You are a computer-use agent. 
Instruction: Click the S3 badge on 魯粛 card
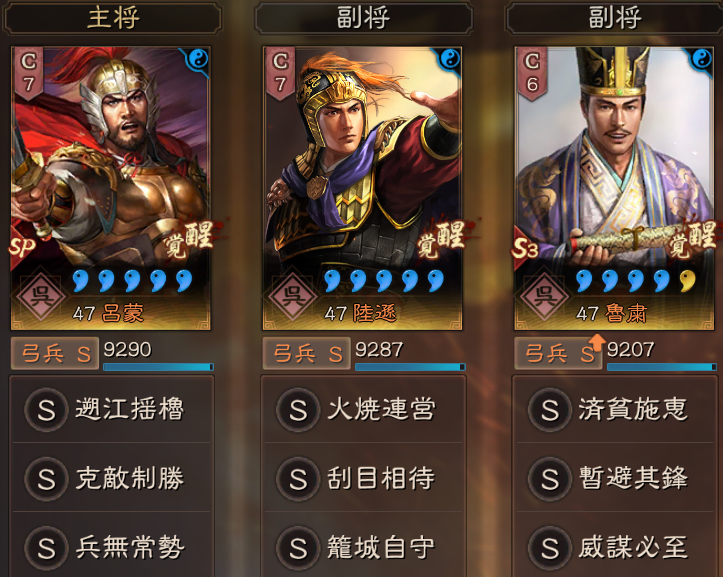[x=525, y=248]
